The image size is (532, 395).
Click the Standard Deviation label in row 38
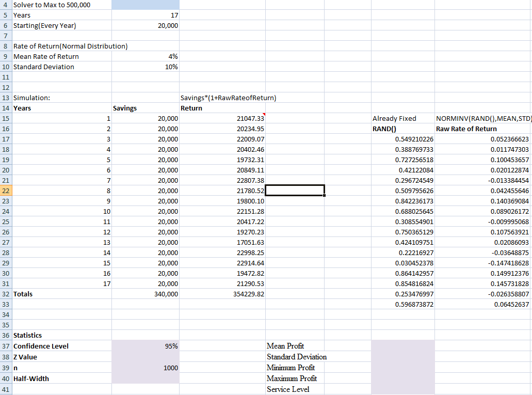point(297,357)
